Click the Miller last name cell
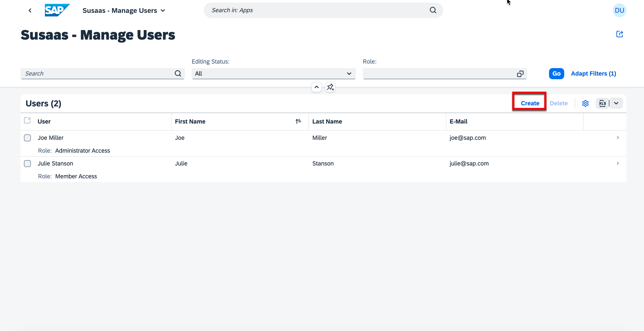The width and height of the screenshot is (644, 331). pyautogui.click(x=319, y=138)
